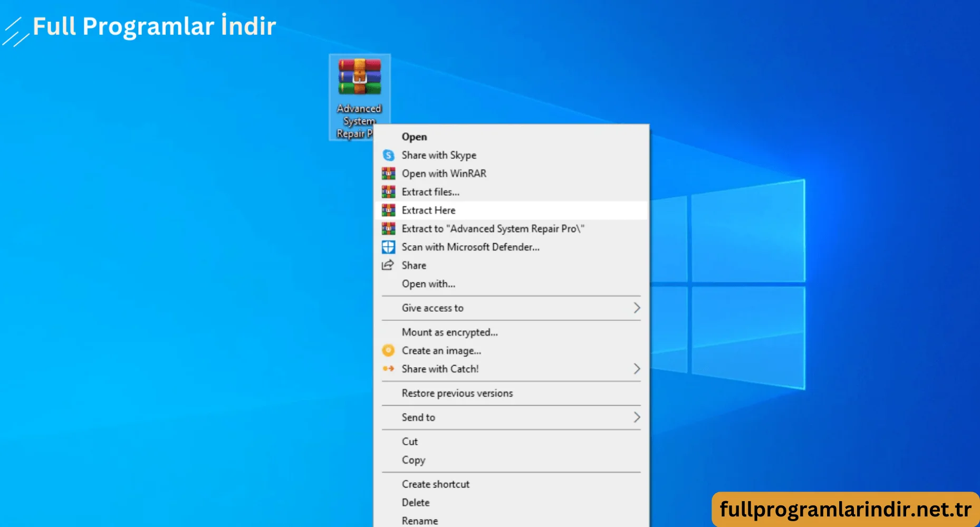Screen dimensions: 980x527
Task: Click the Skype icon beside Share with Skype
Action: coord(388,155)
